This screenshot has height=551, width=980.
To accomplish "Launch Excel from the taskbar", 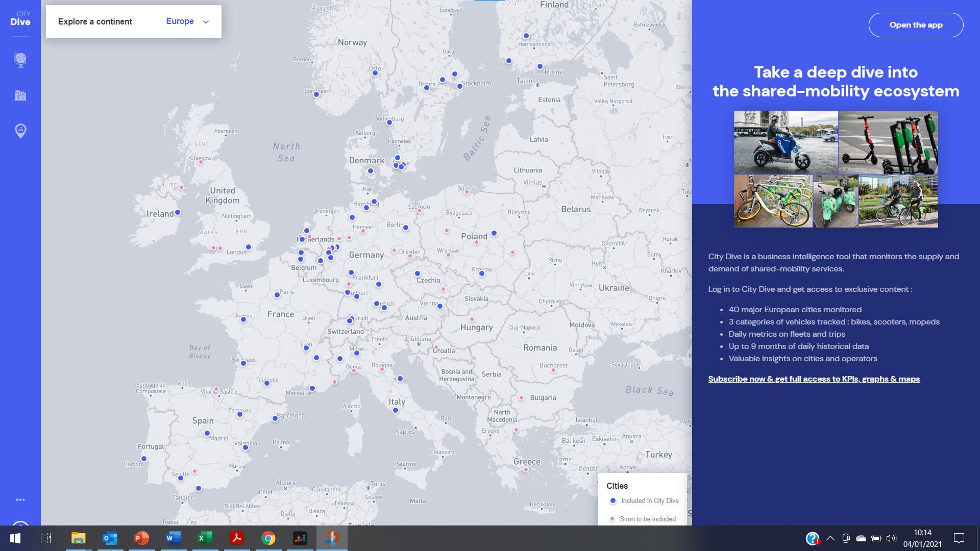I will coord(205,538).
